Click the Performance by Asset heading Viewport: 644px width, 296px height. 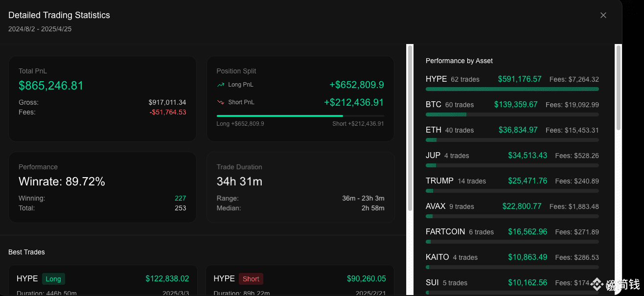(459, 61)
